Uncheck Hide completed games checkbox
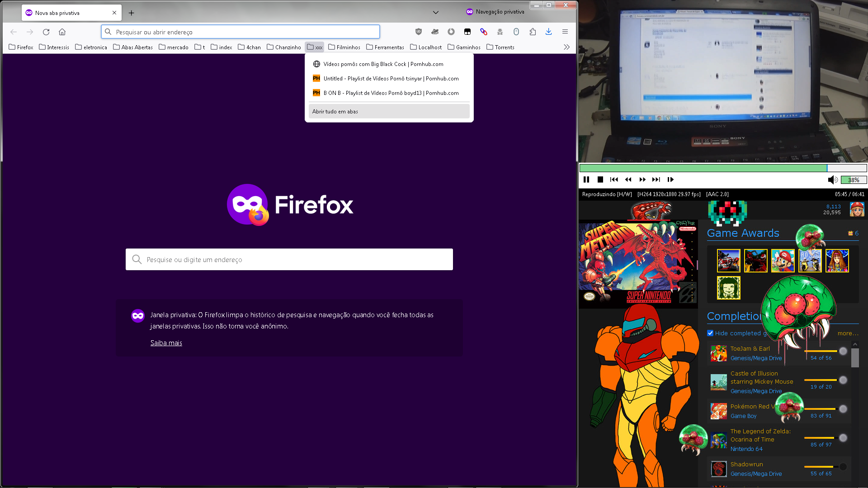This screenshot has height=488, width=868. (710, 333)
